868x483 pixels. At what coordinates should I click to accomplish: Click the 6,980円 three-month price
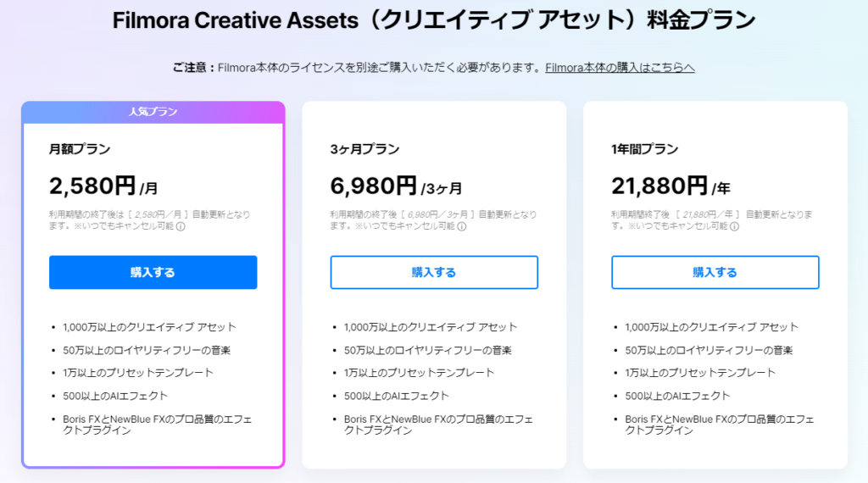tap(374, 186)
